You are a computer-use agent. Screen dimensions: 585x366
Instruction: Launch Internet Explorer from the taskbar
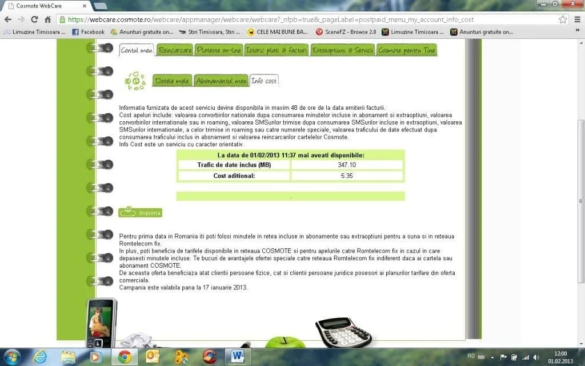[x=40, y=357]
